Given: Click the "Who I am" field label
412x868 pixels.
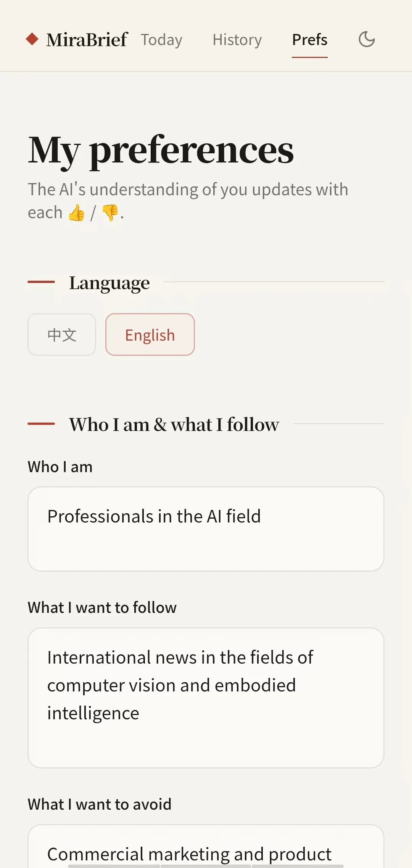Looking at the screenshot, I should [x=60, y=467].
